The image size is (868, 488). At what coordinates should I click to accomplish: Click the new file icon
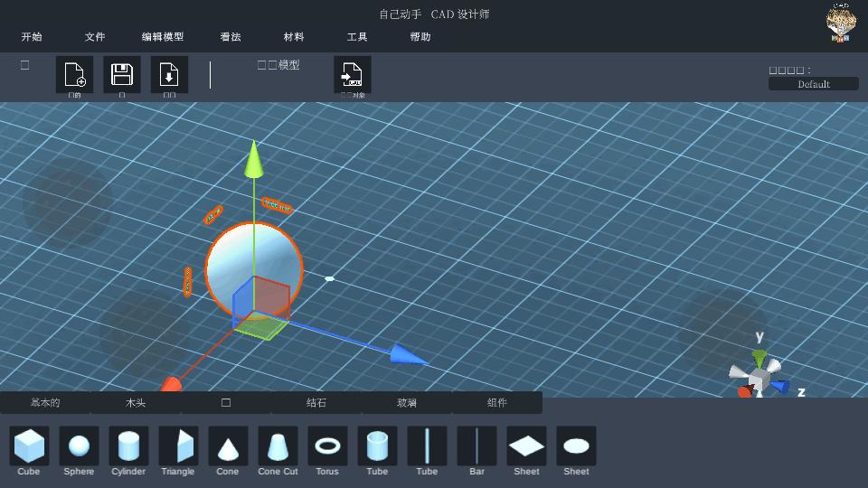[x=75, y=75]
